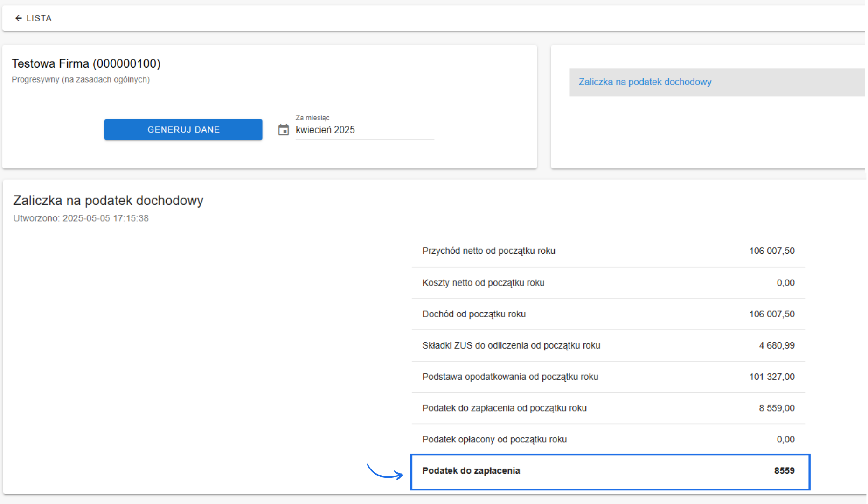Click the final tax amount 8559

[x=784, y=471]
